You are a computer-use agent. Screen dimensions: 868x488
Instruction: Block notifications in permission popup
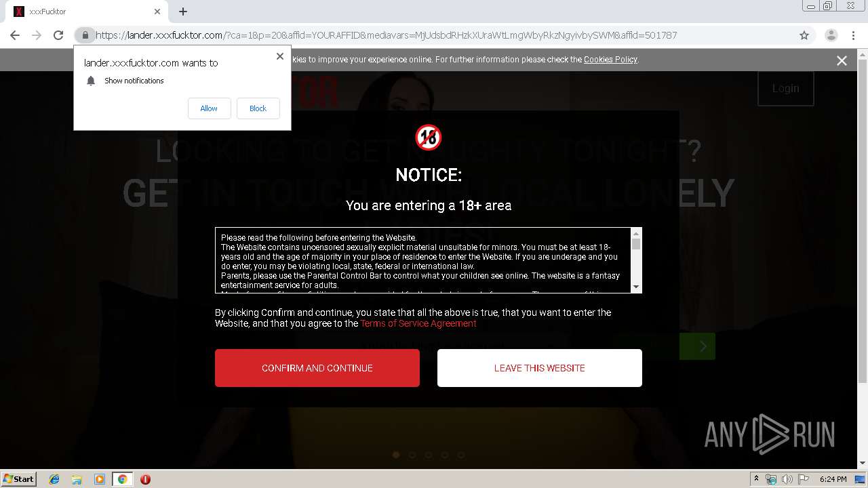(x=258, y=108)
